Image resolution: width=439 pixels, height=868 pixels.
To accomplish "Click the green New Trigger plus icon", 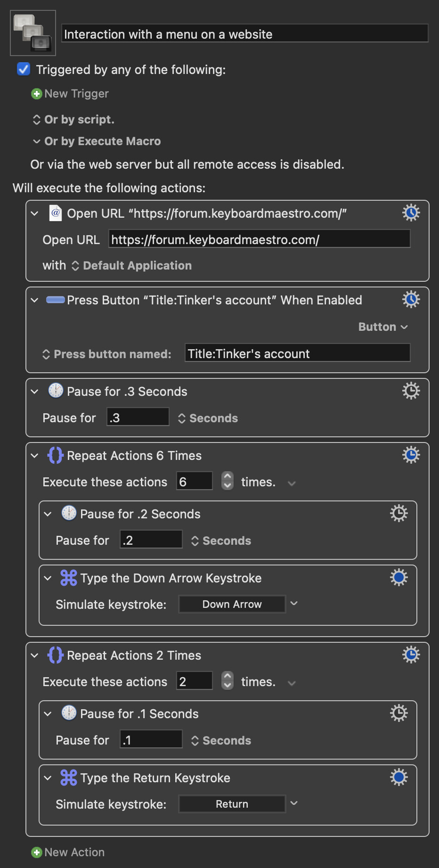I will [36, 94].
